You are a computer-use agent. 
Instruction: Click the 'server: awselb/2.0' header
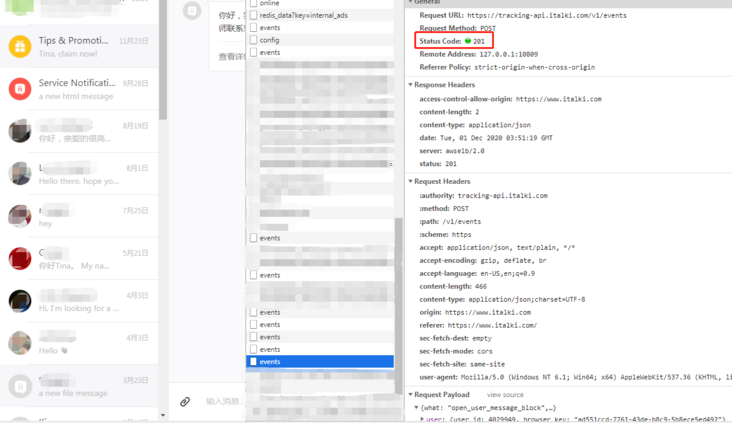[x=452, y=151]
